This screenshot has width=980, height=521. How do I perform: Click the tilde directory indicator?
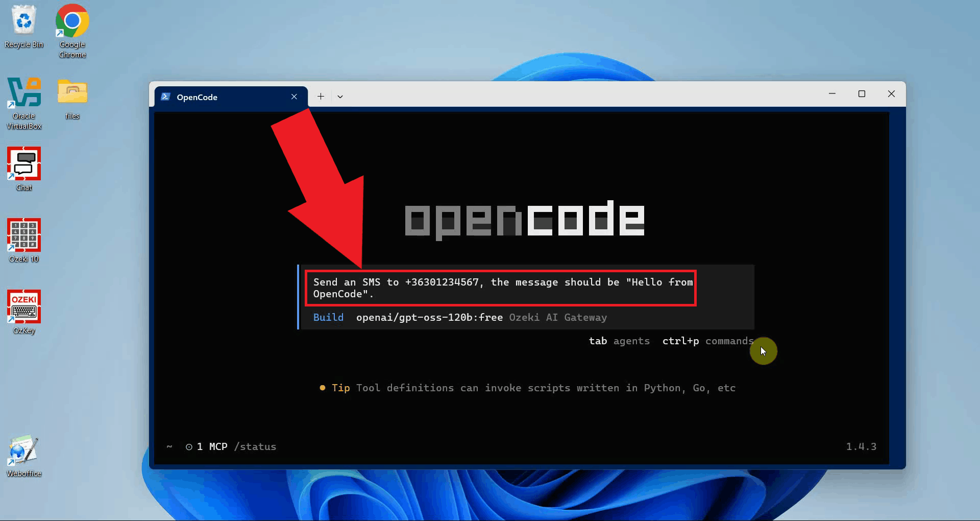pyautogui.click(x=169, y=446)
